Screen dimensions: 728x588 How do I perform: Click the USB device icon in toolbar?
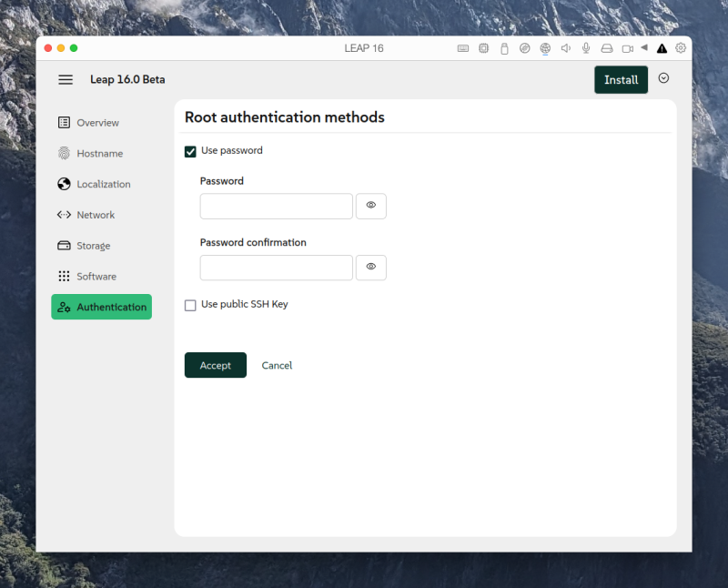504,48
